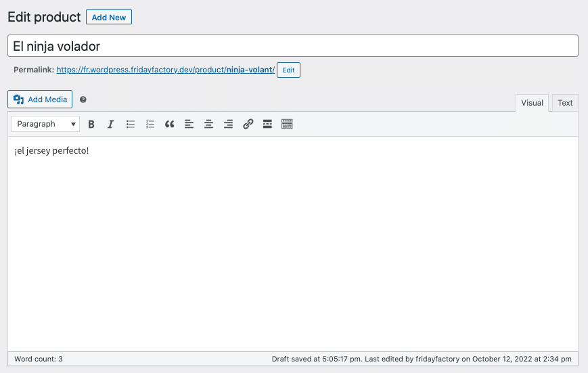Focus the product title field
588x373 pixels.
293,46
